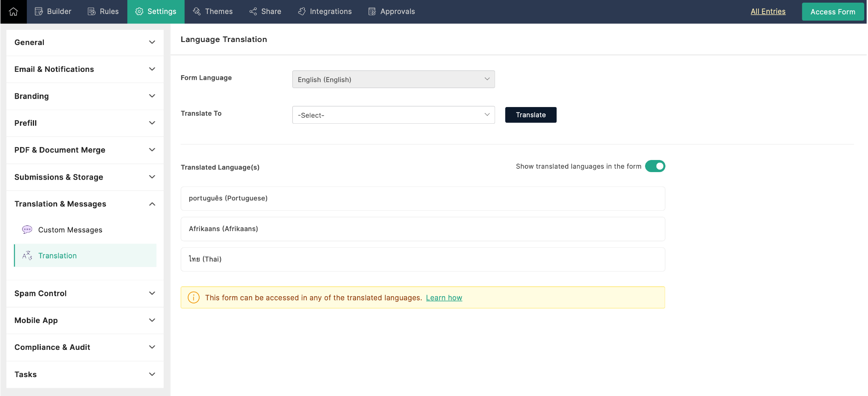
Task: Click the Themes paintbrush icon
Action: pos(196,12)
